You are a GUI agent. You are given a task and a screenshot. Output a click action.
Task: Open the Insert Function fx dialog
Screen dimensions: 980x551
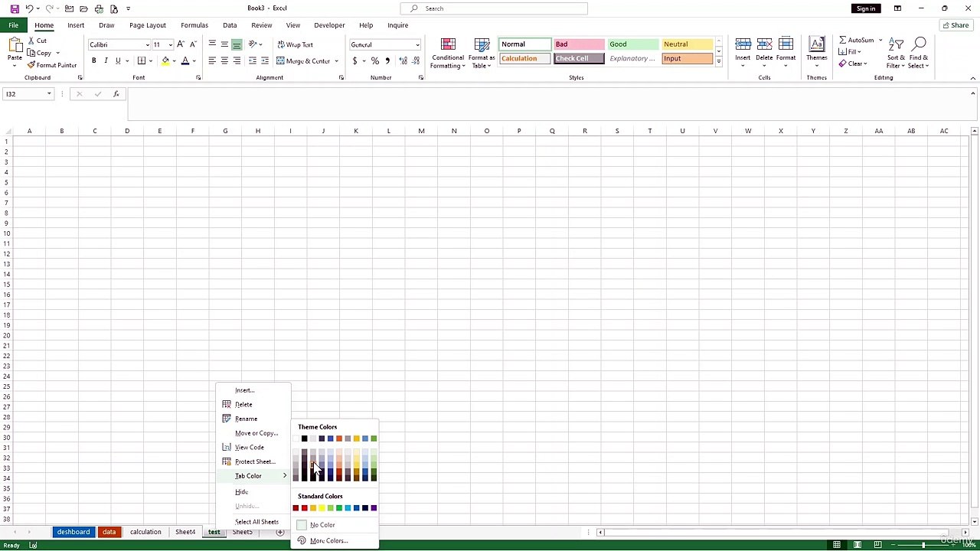coord(116,93)
